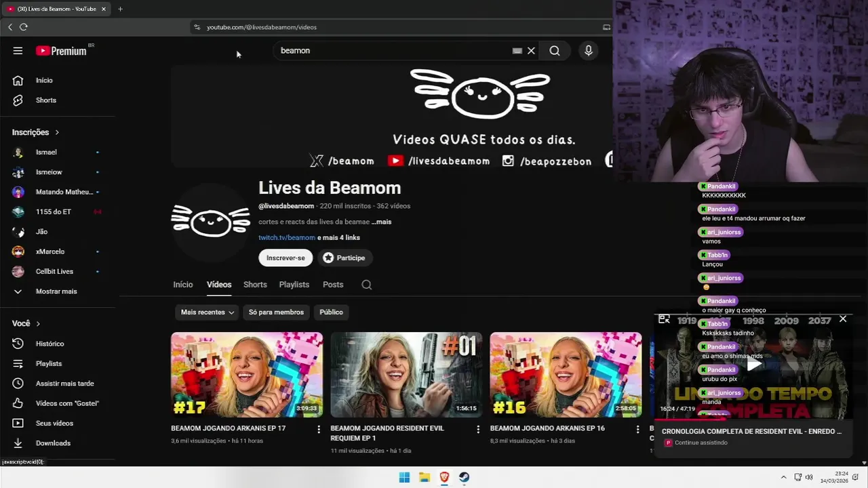Open the YouTube hamburger guide menu
Image resolution: width=868 pixels, height=488 pixels.
coord(18,51)
